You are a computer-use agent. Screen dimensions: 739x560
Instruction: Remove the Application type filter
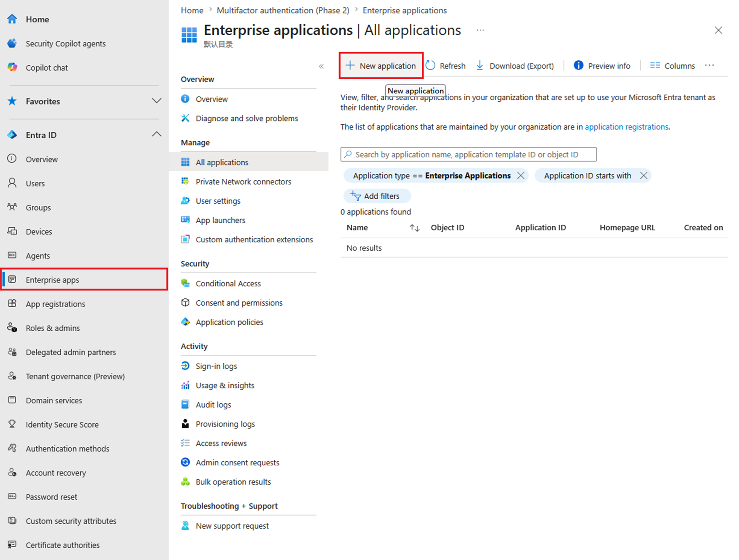pyautogui.click(x=521, y=176)
